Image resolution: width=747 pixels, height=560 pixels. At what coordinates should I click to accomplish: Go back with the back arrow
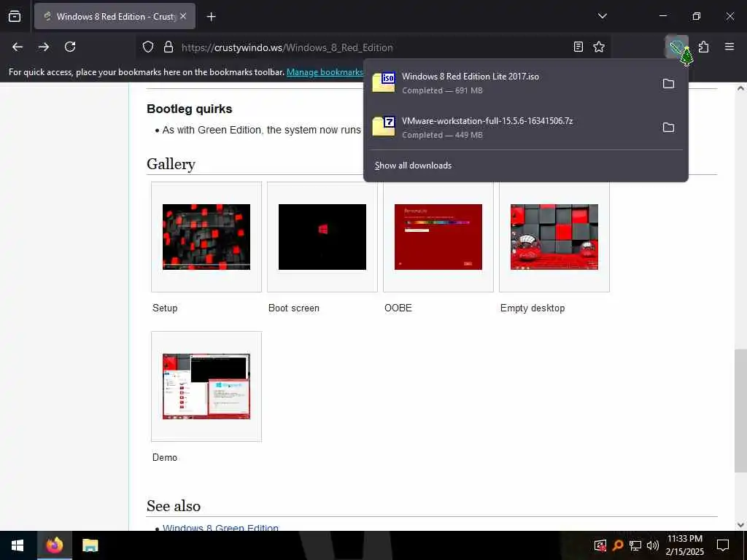[x=18, y=47]
